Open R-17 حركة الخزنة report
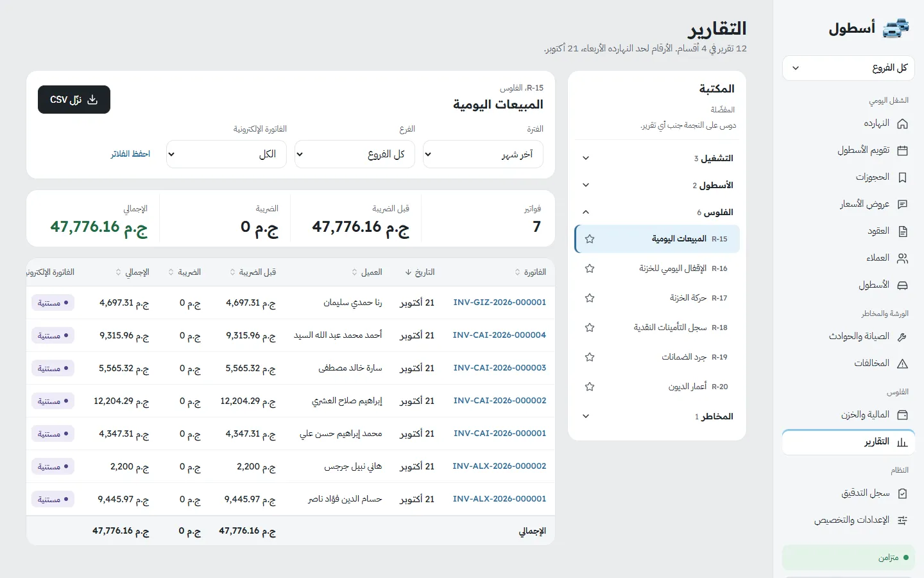 pos(657,298)
